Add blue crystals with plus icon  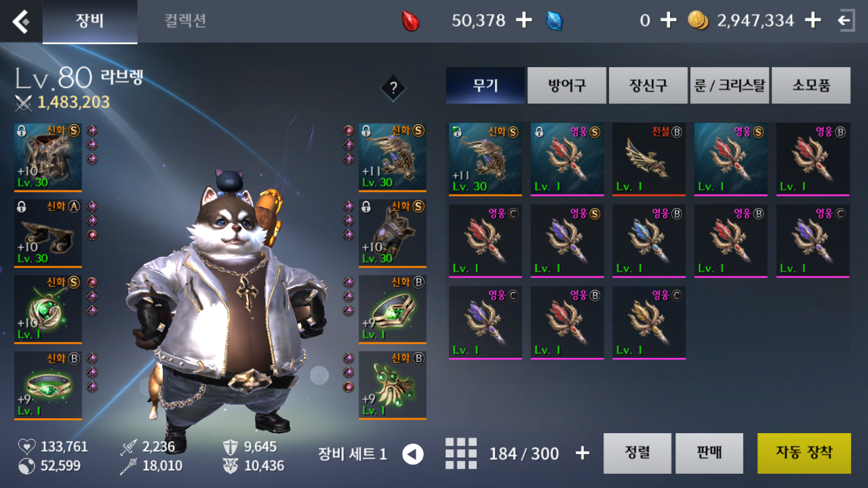pos(669,20)
